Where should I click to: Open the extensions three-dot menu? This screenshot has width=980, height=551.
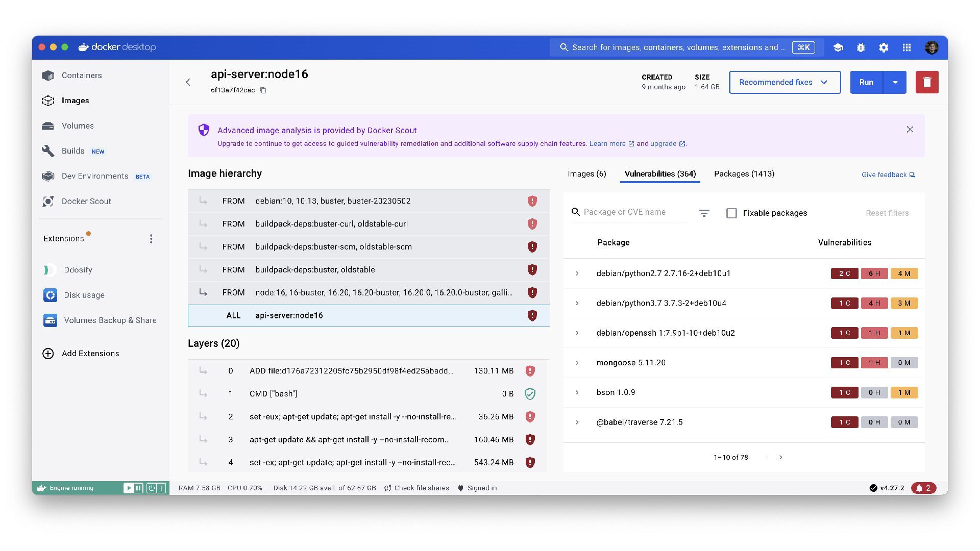151,239
